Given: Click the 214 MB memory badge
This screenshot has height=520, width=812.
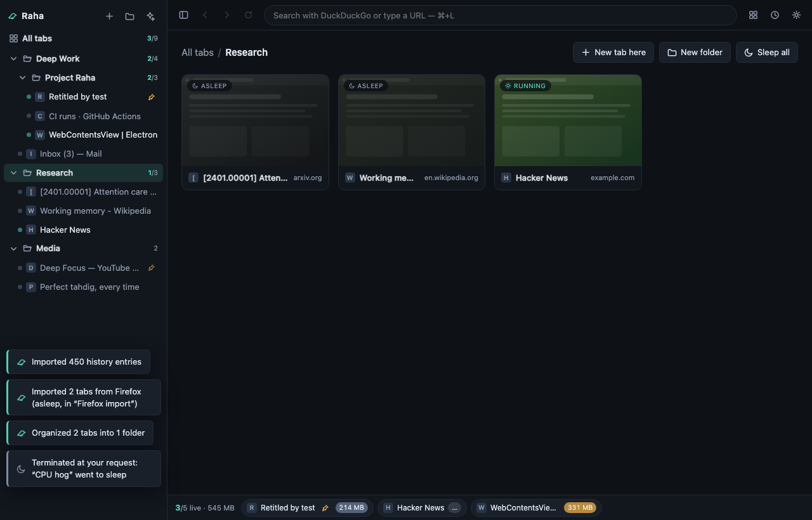Looking at the screenshot, I should point(351,508).
